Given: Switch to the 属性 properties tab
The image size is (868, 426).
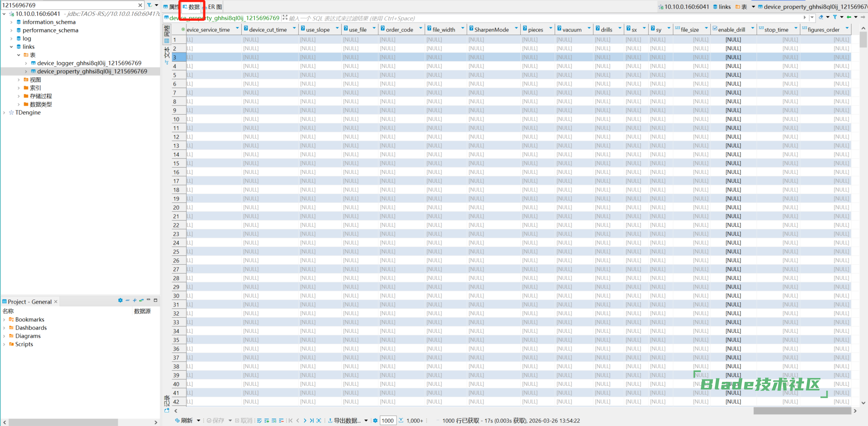Looking at the screenshot, I should click(172, 7).
